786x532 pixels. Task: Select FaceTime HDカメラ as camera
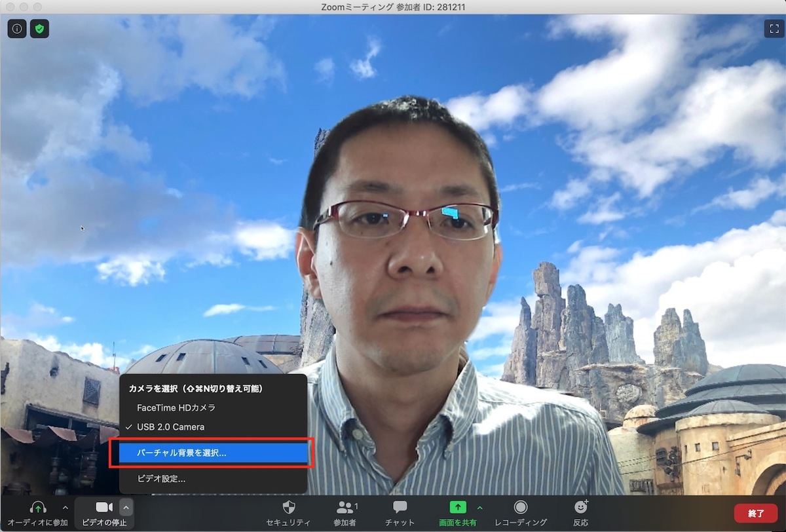coord(214,408)
